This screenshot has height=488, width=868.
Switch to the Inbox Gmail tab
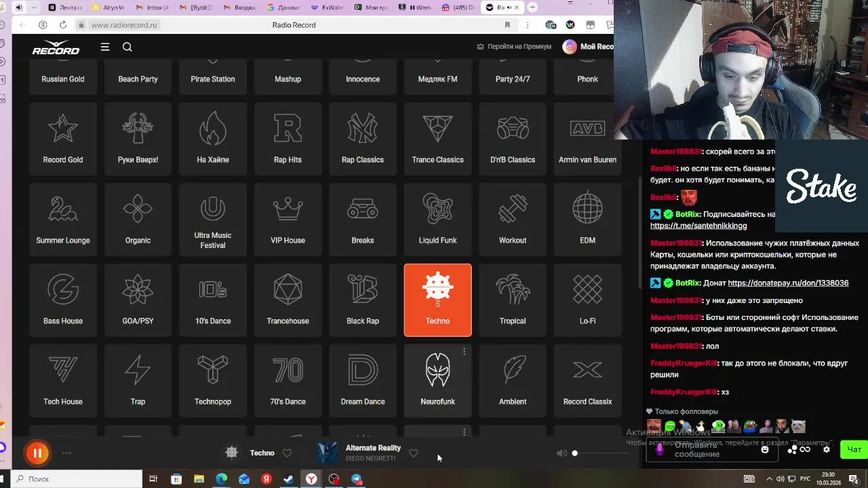[x=152, y=7]
